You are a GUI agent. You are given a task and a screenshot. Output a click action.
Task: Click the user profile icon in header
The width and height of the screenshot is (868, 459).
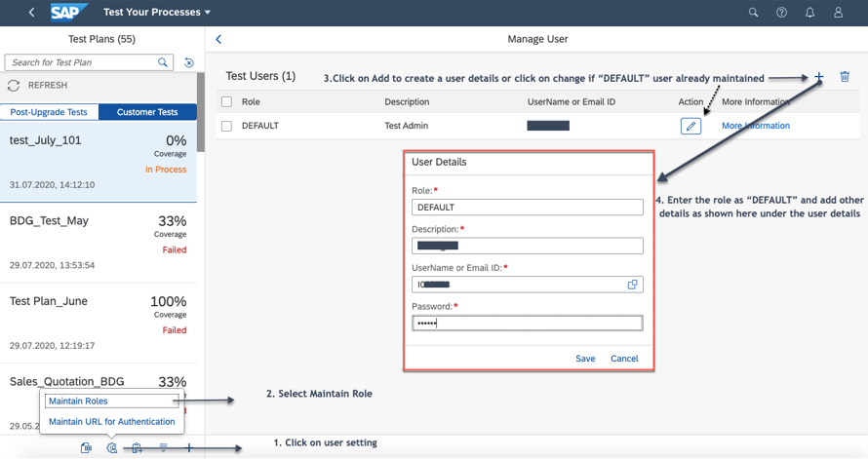838,13
